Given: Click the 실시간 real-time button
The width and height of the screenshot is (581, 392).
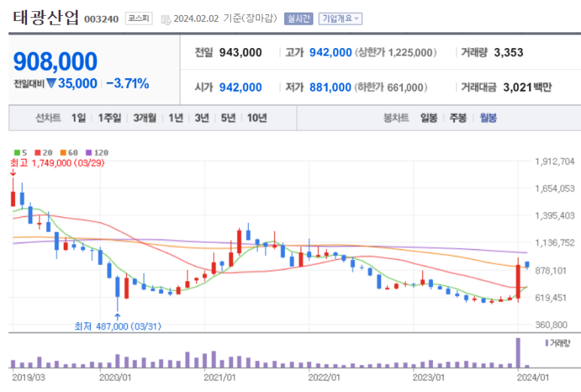Looking at the screenshot, I should pyautogui.click(x=298, y=19).
